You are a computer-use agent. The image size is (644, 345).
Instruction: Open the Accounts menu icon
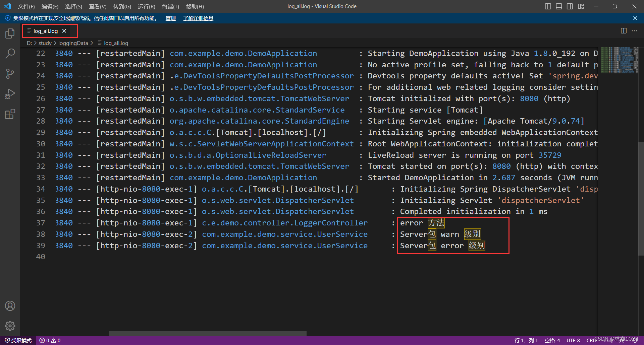pyautogui.click(x=10, y=306)
